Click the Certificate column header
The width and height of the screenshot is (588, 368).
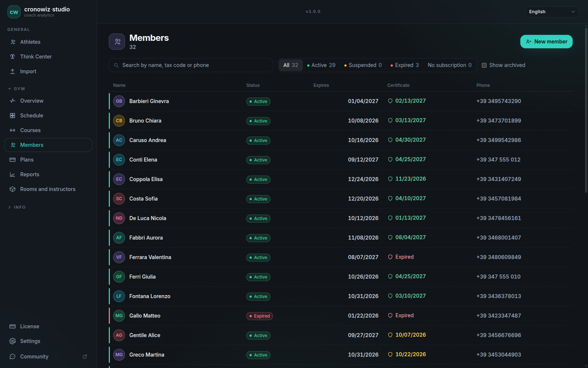[x=398, y=85]
